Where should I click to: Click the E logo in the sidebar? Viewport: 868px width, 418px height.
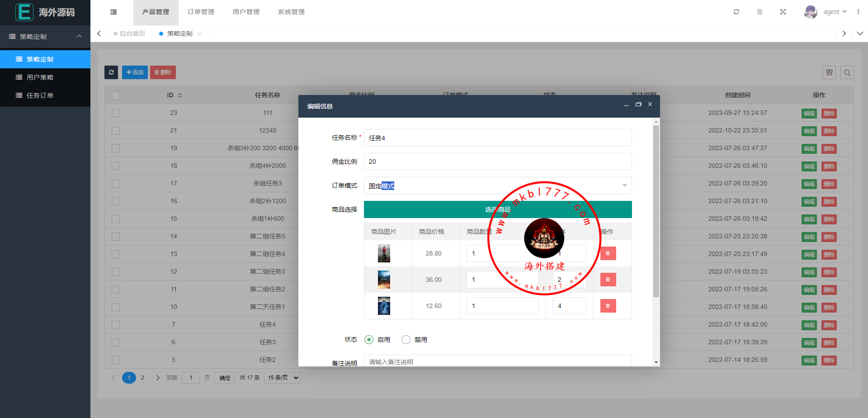[x=24, y=12]
